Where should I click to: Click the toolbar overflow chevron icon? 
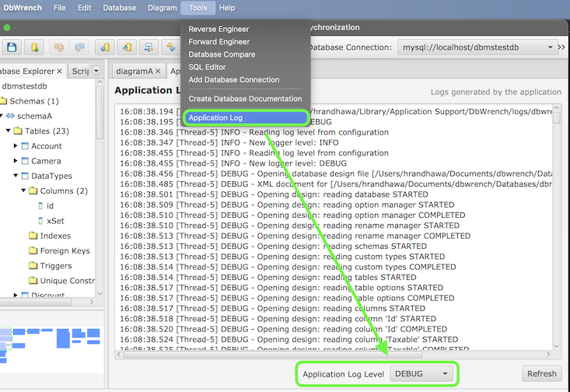(x=561, y=47)
